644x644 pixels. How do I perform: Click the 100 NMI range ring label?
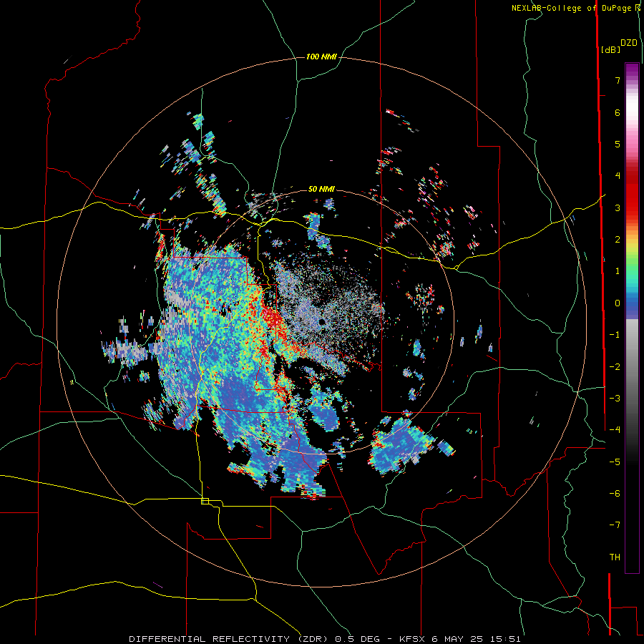(x=321, y=57)
